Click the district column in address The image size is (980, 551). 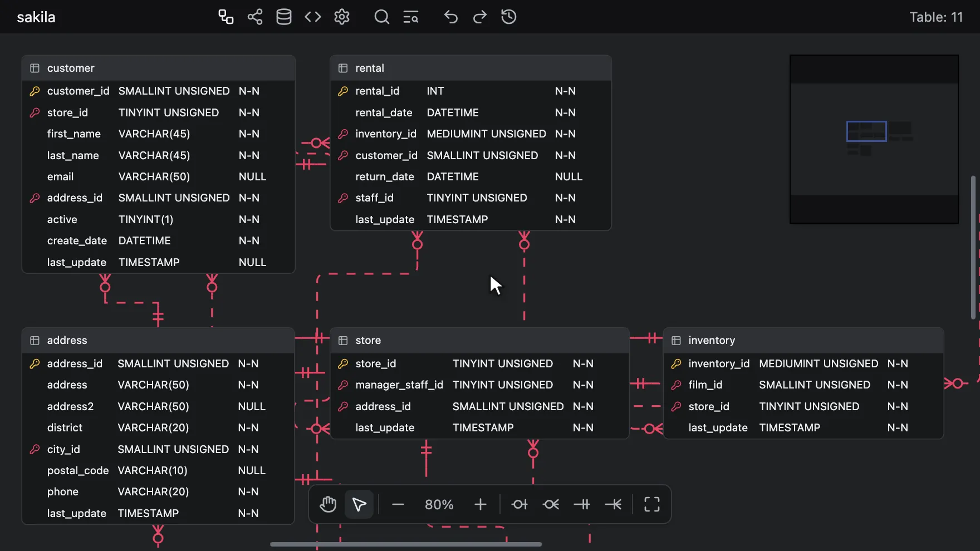tap(158, 427)
